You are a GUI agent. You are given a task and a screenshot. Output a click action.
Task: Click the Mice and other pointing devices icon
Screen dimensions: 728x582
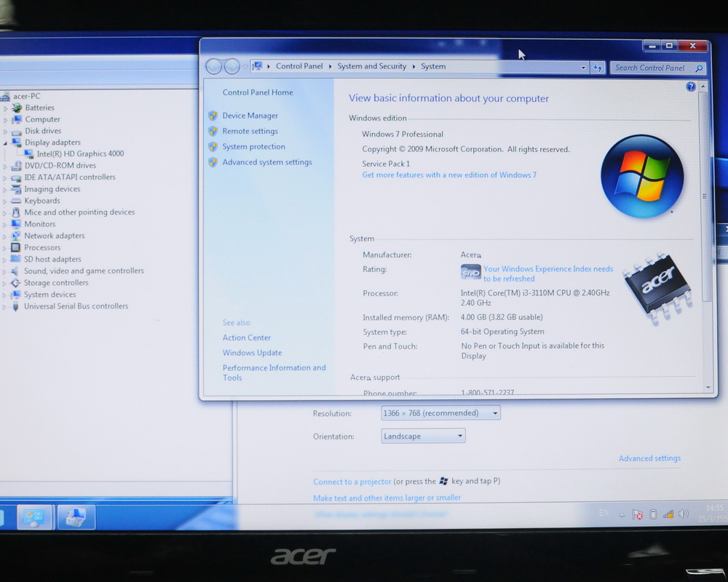pyautogui.click(x=16, y=212)
